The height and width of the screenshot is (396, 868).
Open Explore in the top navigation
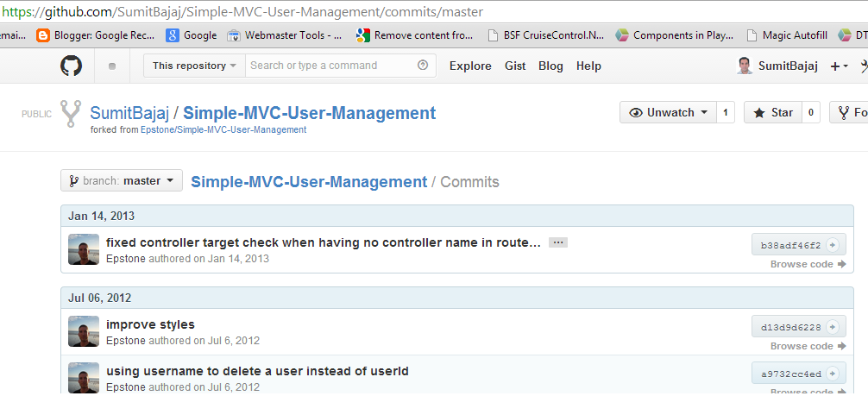(470, 66)
